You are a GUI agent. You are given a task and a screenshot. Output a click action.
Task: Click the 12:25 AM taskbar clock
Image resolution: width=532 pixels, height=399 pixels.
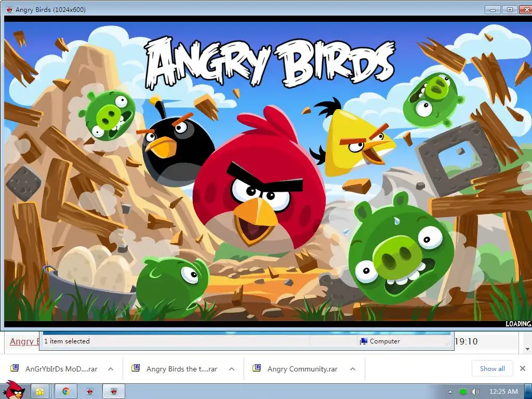503,392
